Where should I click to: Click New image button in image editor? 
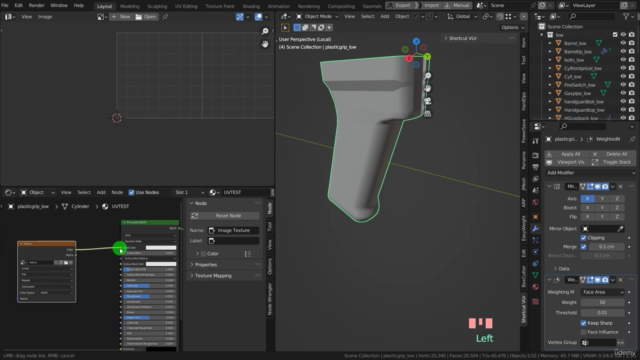pos(121,17)
